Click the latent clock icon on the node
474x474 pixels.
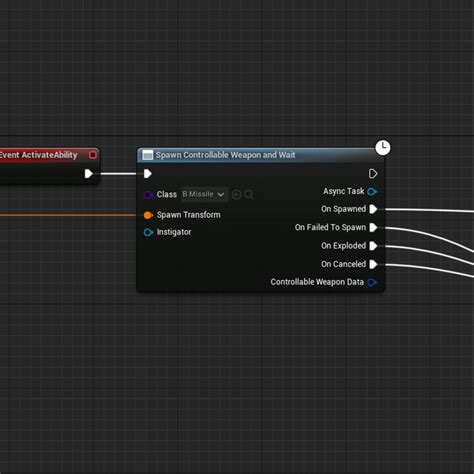click(x=383, y=147)
